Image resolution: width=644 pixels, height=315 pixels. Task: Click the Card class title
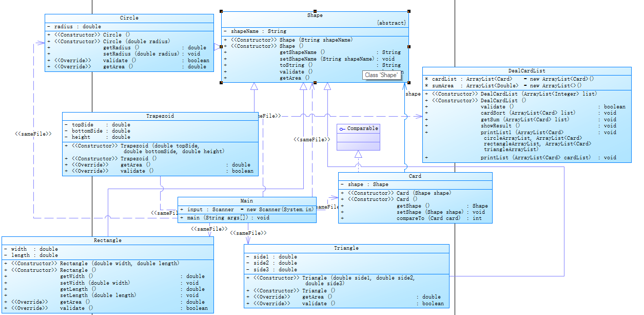click(415, 176)
